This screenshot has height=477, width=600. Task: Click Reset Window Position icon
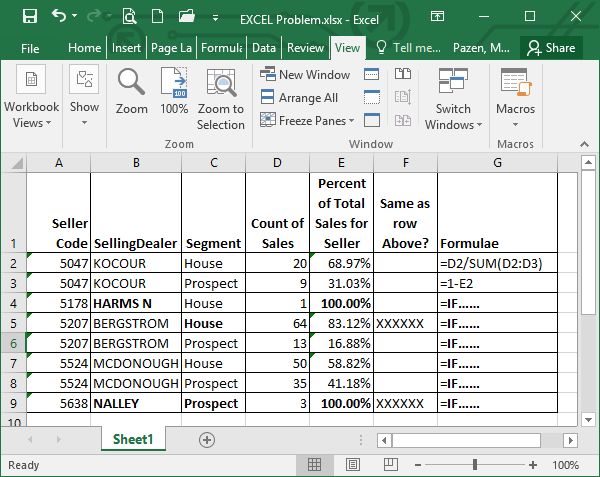[403, 120]
